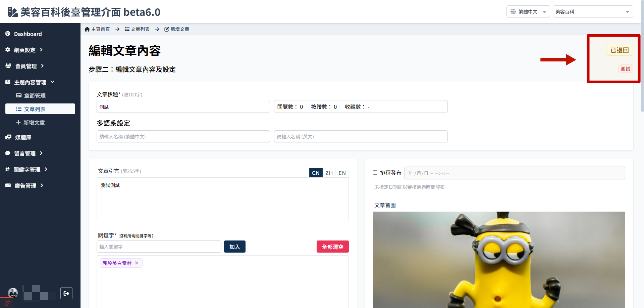Image resolution: width=644 pixels, height=308 pixels.
Task: Click the 按讚數： 0 text
Action: coord(324,107)
